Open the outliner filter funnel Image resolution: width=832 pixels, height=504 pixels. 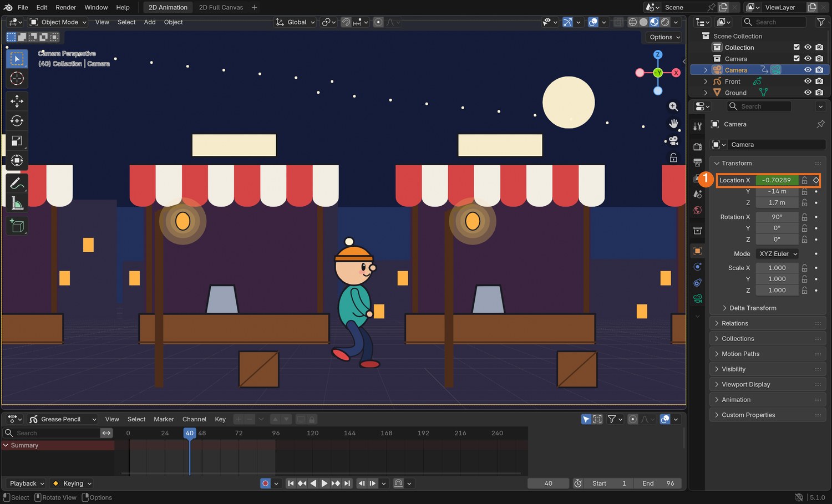point(821,22)
